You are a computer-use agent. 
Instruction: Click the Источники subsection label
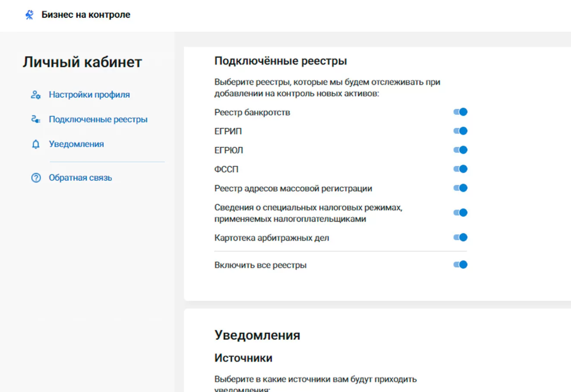(242, 357)
